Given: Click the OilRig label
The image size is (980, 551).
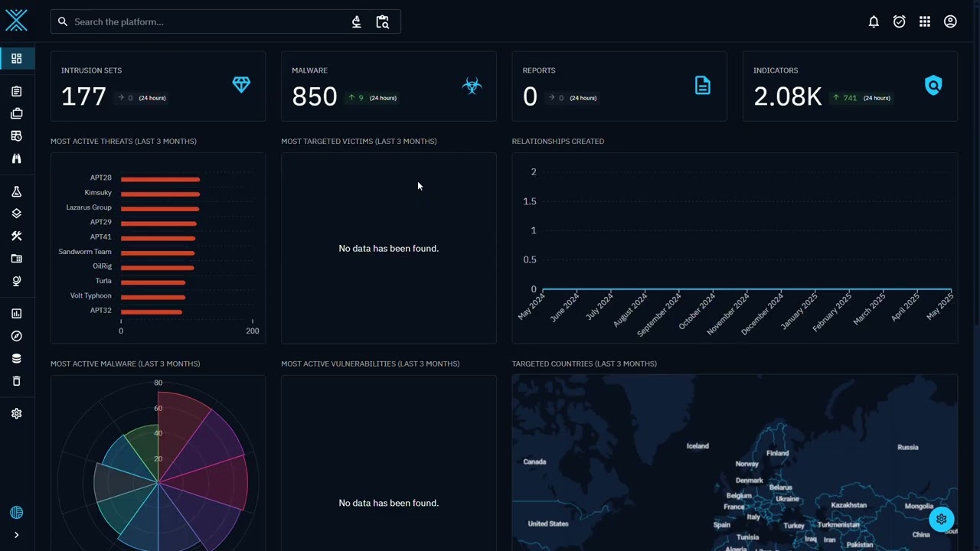Looking at the screenshot, I should point(103,266).
